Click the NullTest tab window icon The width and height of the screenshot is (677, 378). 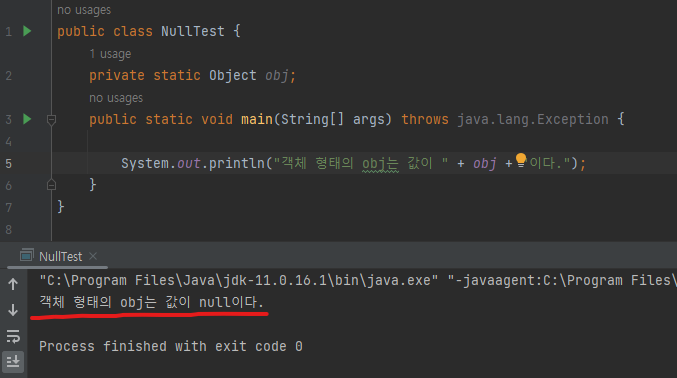tap(27, 255)
